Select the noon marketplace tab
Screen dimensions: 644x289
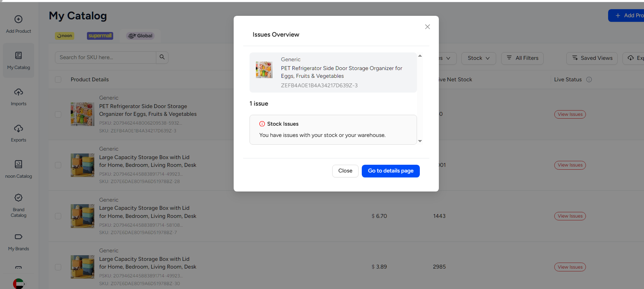click(64, 36)
